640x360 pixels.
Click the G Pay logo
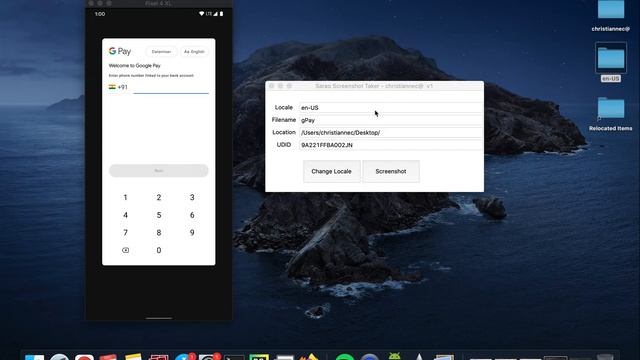(x=120, y=51)
